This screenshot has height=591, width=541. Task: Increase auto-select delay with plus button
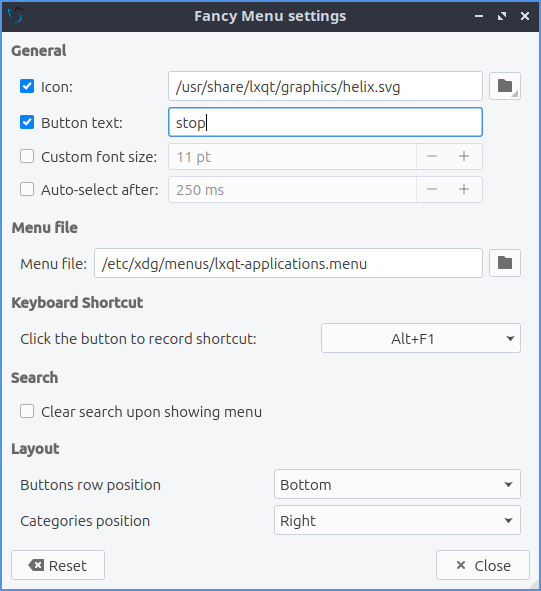[x=464, y=190]
